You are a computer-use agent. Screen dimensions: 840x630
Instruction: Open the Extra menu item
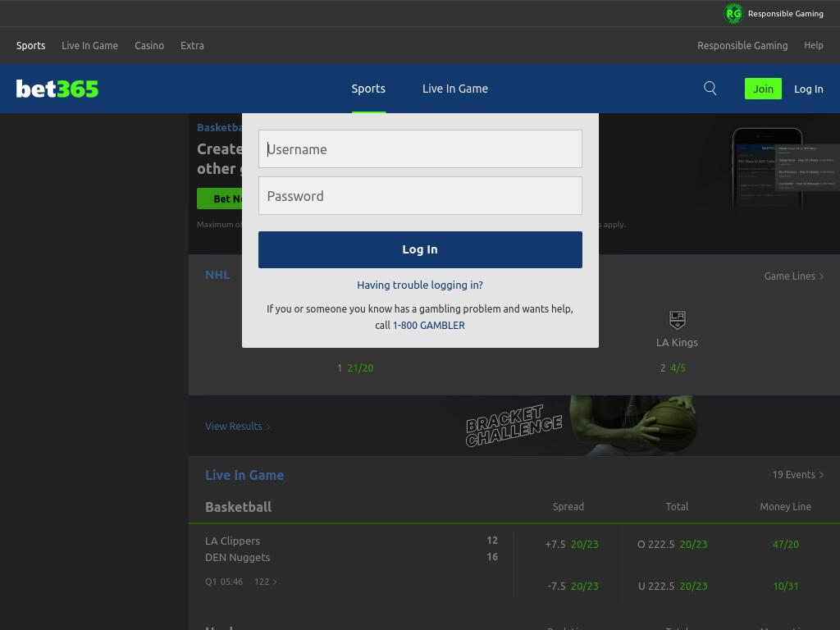(x=192, y=46)
